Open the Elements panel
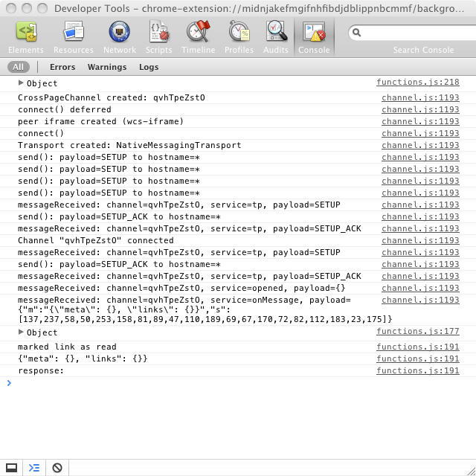Screen dimensions: 476x476 click(26, 37)
